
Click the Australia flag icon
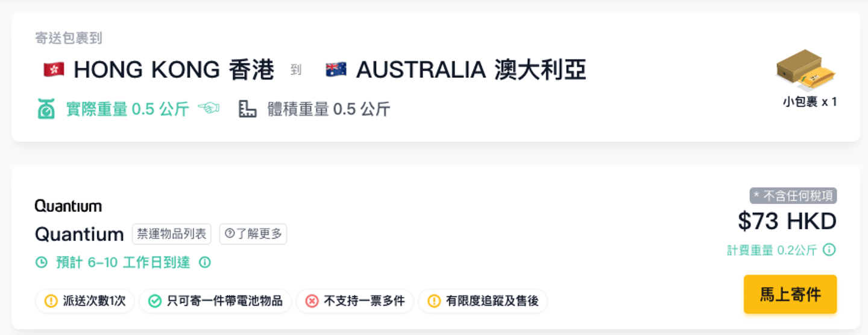coord(336,70)
